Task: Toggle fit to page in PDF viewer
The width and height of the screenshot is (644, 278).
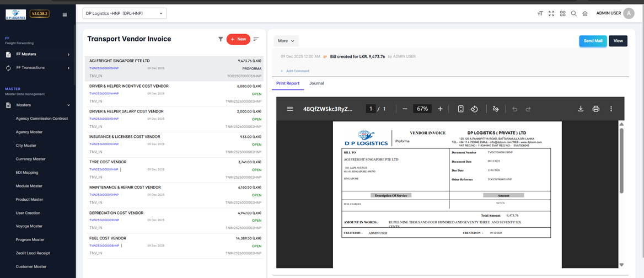Action: click(460, 109)
